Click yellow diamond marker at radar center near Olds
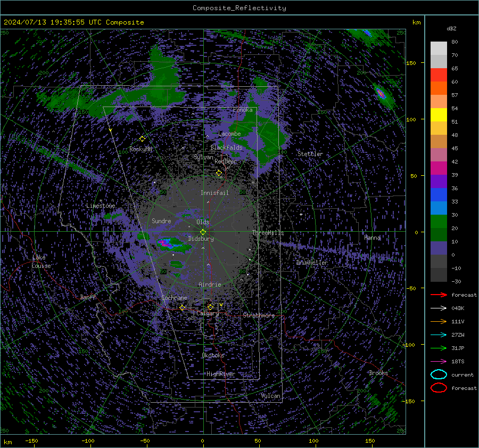The width and height of the screenshot is (479, 448). coord(203,232)
